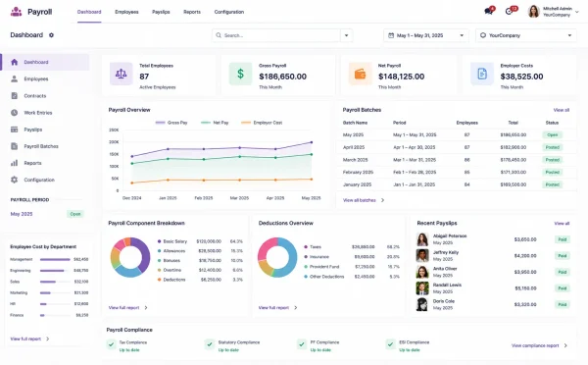
Task: Click the ESI Compliance check icon
Action: pyautogui.click(x=390, y=344)
